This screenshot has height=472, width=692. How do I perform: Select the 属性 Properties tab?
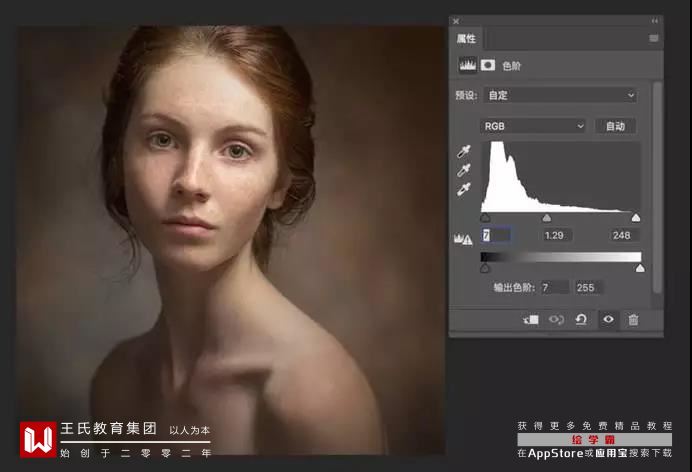466,39
